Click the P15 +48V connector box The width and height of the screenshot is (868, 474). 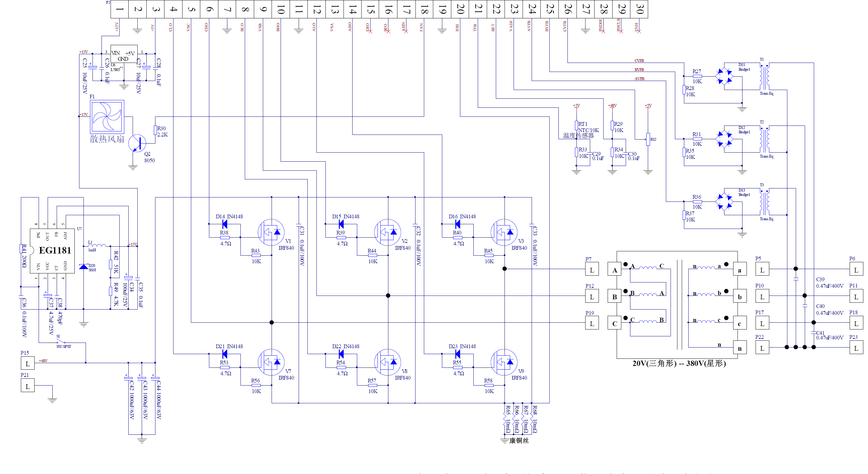28,363
